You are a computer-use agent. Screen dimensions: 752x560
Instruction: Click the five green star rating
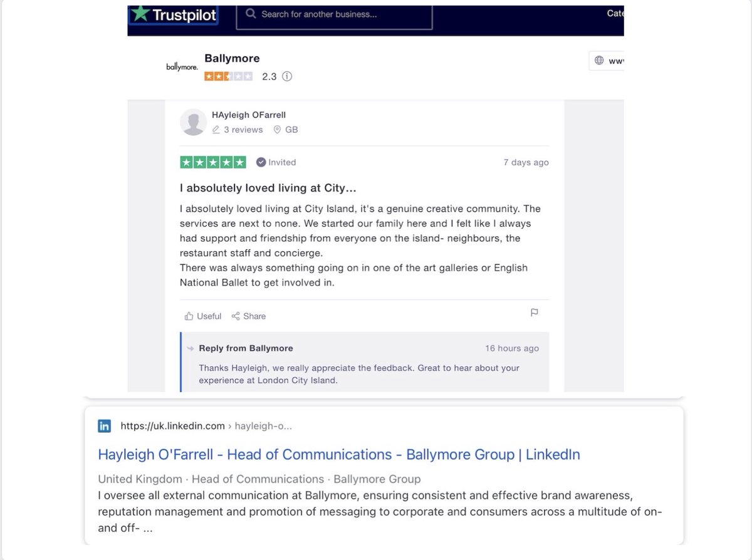213,162
